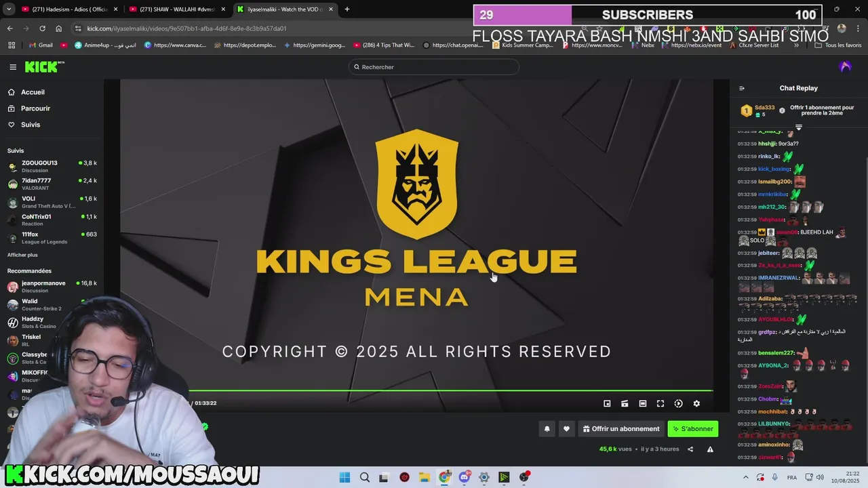Screen dimensions: 868x488
Task: Click the share icon below video
Action: [690, 449]
